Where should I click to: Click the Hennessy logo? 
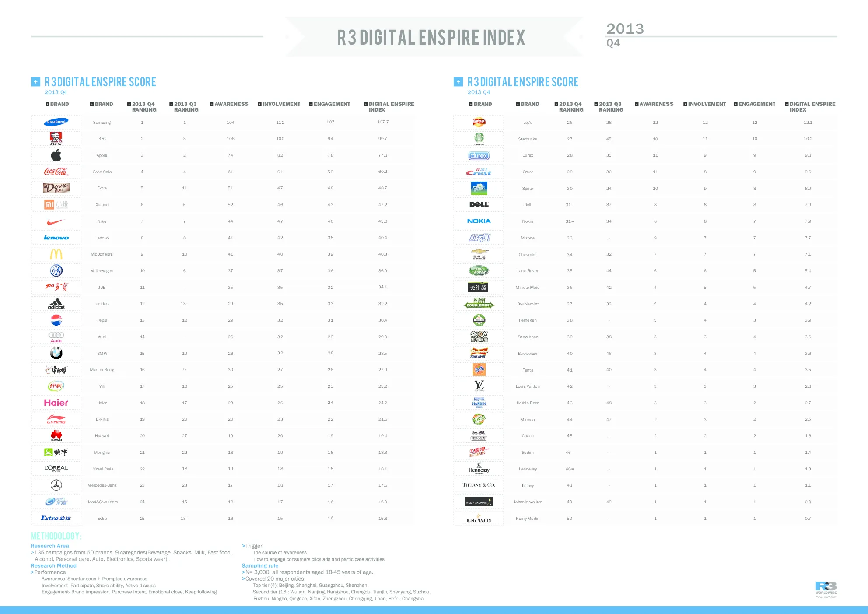coord(479,468)
